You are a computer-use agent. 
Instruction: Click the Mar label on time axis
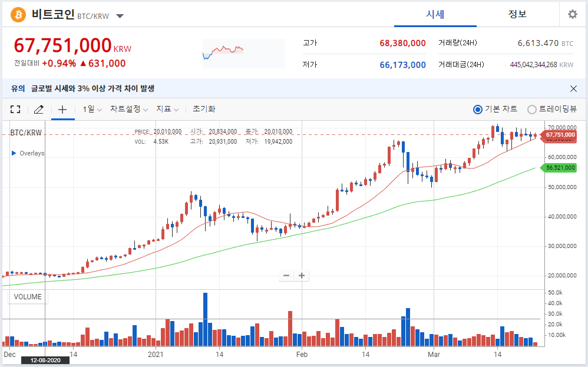click(x=434, y=354)
